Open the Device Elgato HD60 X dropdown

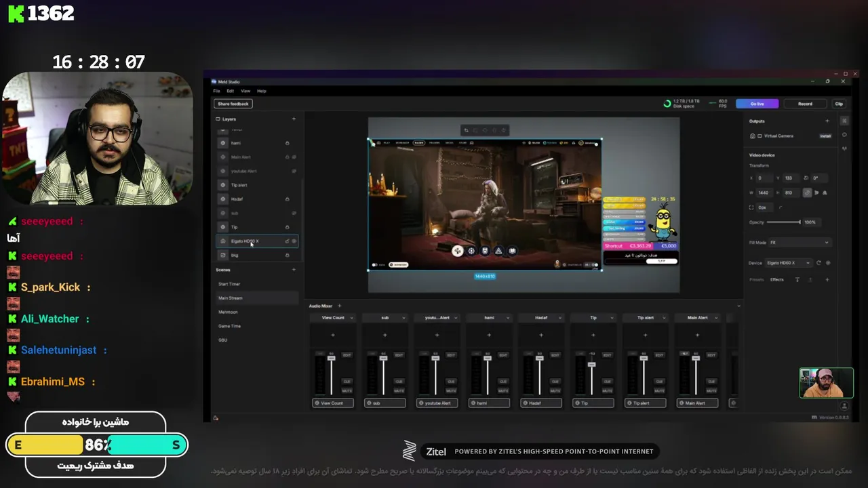(790, 263)
